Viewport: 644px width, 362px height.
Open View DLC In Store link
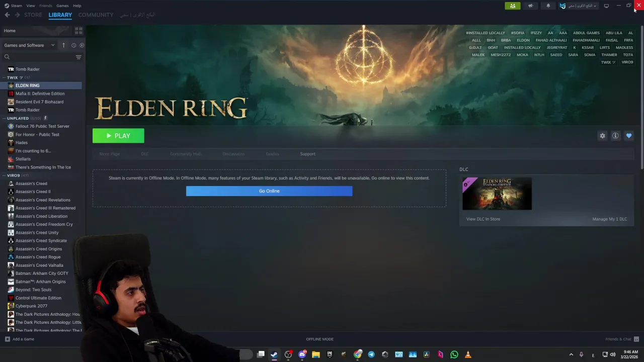tap(483, 219)
